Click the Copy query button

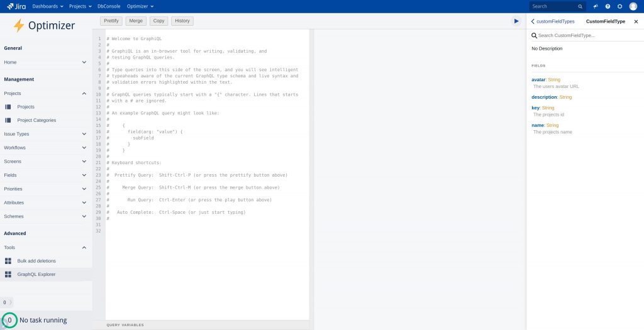pos(159,21)
